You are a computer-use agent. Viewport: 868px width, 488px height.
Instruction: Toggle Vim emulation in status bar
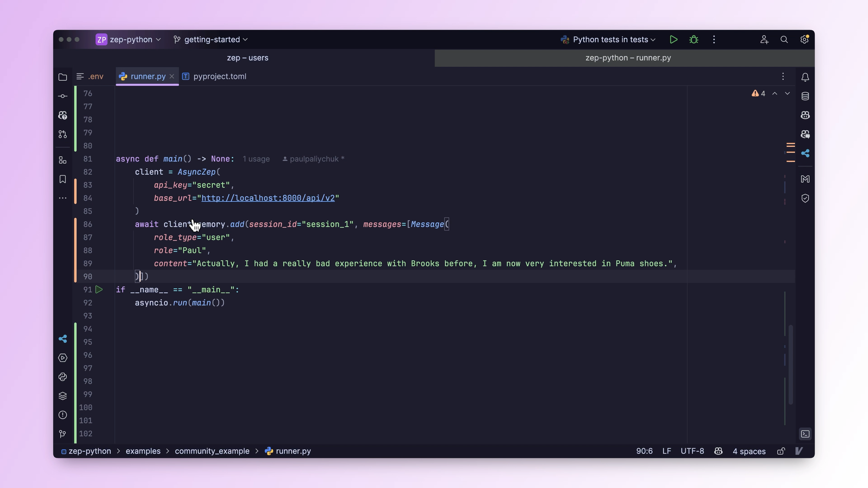799,451
